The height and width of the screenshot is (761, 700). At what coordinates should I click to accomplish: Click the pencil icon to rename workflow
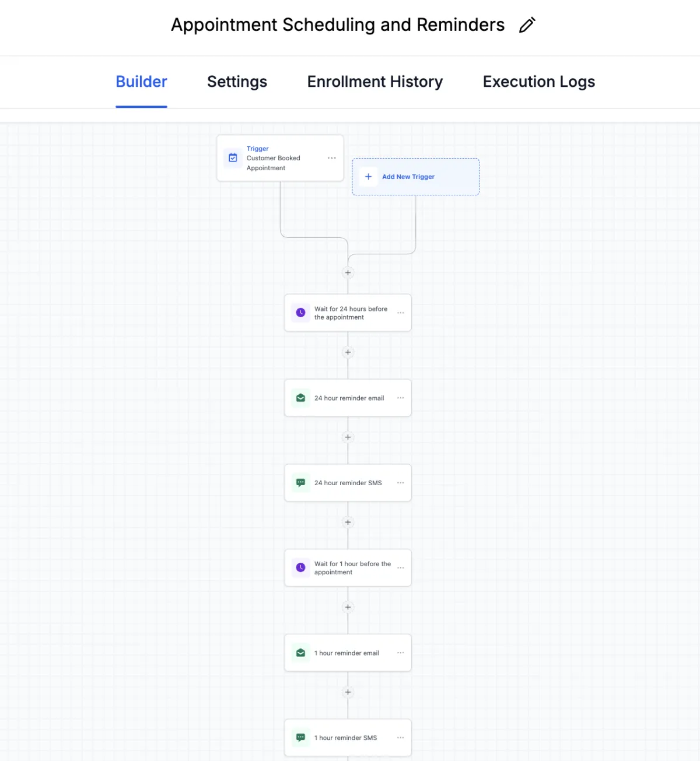527,25
